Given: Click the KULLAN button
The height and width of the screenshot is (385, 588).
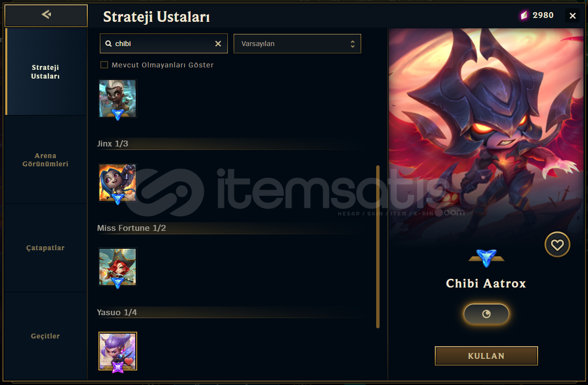Looking at the screenshot, I should tap(486, 356).
